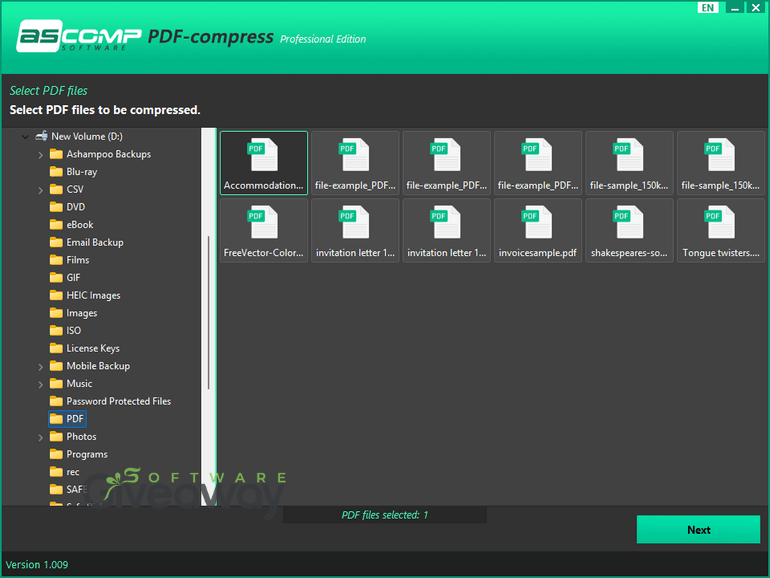Select the Tongue twisters PDF file

click(x=720, y=230)
